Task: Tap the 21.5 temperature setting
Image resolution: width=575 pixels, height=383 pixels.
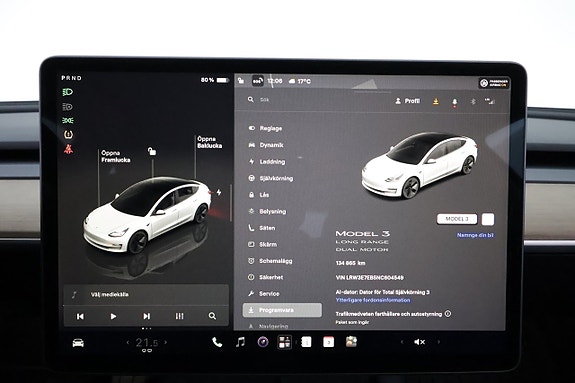Action: pyautogui.click(x=147, y=343)
